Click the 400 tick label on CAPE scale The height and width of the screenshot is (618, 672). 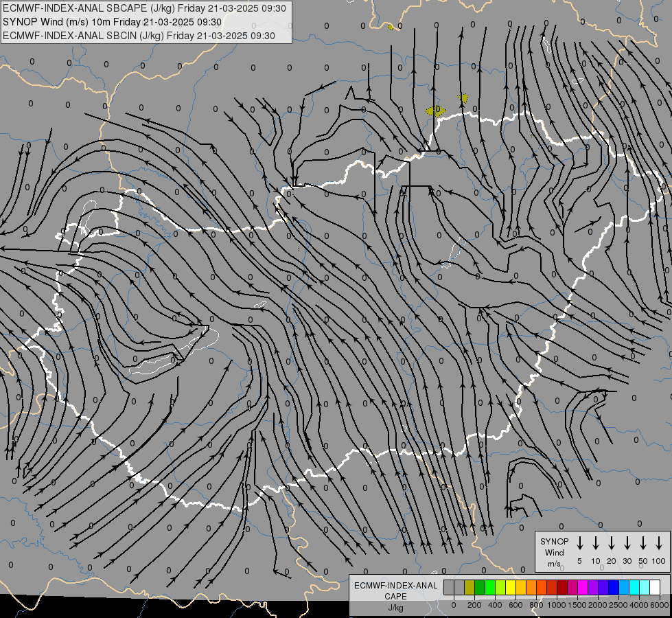(495, 605)
